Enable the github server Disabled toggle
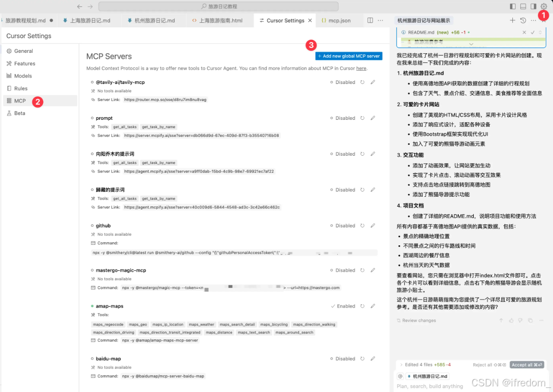The width and height of the screenshot is (553, 392). click(x=343, y=225)
